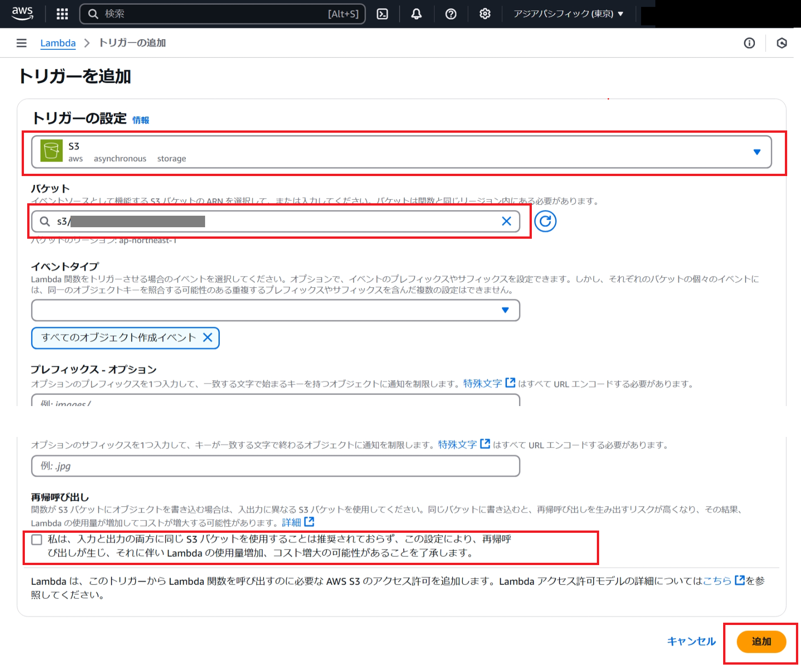Check the recursive invocation acknowledgment checkbox
This screenshot has width=801, height=672.
point(37,540)
